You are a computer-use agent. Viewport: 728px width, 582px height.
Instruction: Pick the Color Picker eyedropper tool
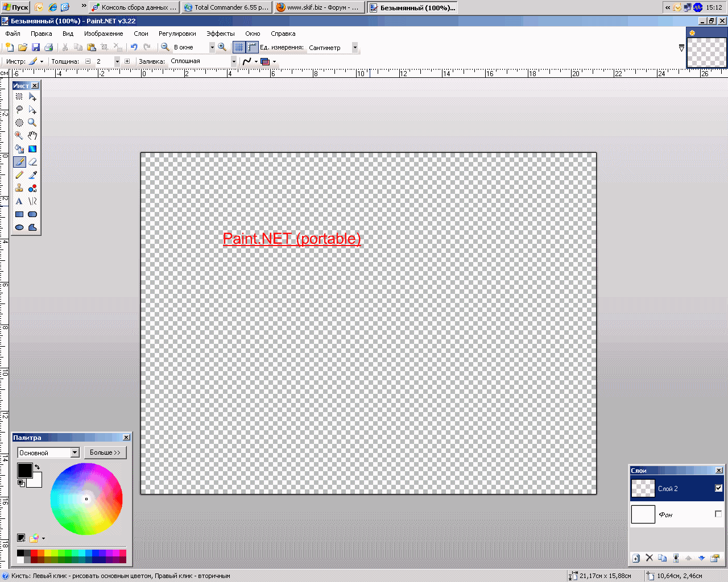(32, 175)
